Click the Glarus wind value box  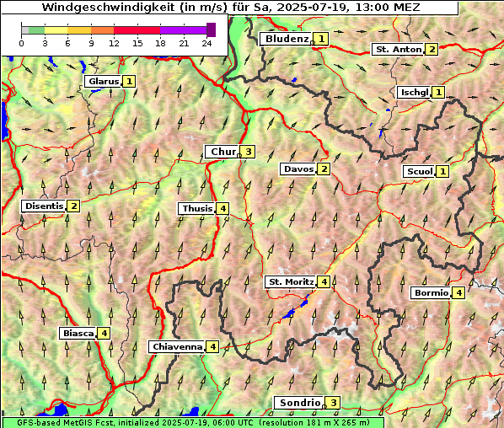coord(129,81)
